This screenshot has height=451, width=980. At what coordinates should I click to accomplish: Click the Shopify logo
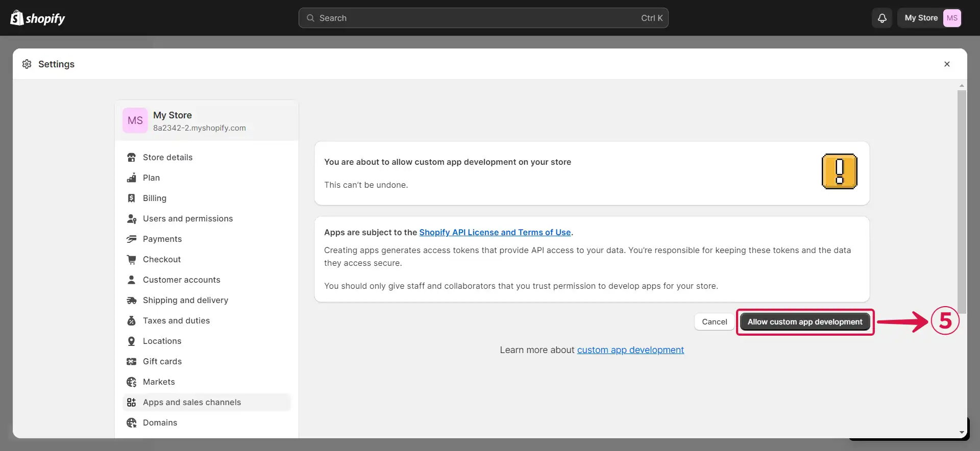click(38, 18)
